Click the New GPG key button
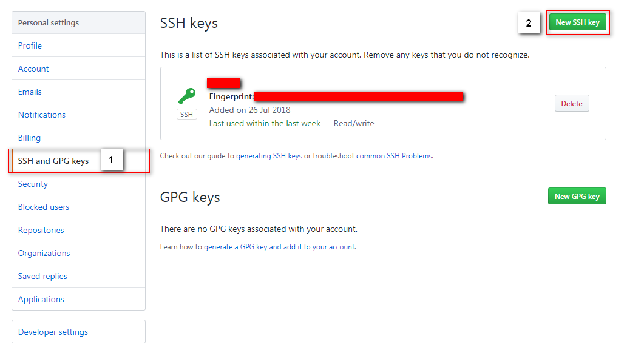This screenshot has height=347, width=644. tap(577, 197)
